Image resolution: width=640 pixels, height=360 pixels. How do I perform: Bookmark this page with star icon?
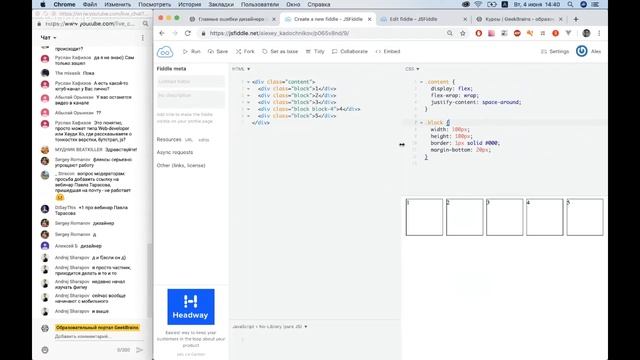(462, 33)
